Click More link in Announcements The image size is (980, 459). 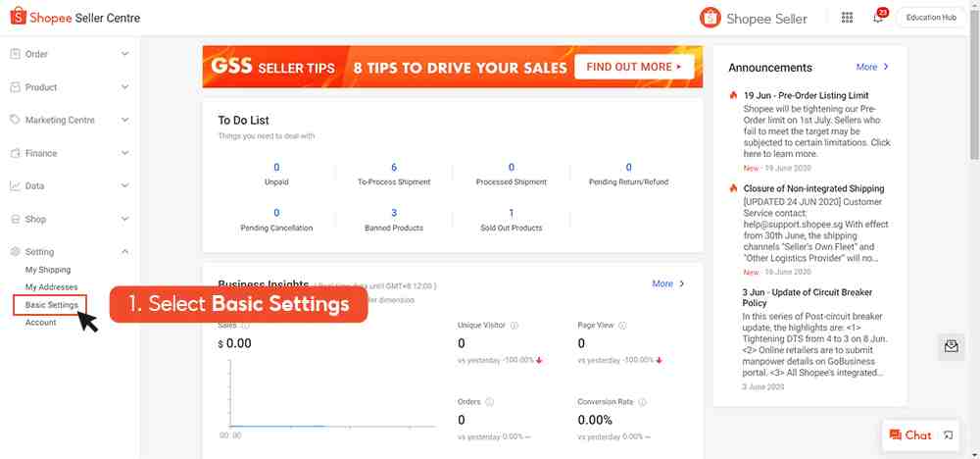click(x=872, y=67)
